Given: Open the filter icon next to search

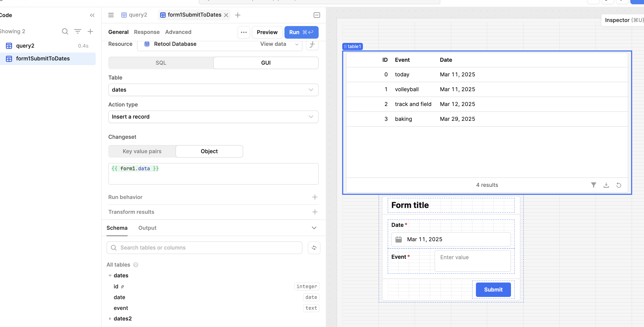Looking at the screenshot, I should [78, 31].
